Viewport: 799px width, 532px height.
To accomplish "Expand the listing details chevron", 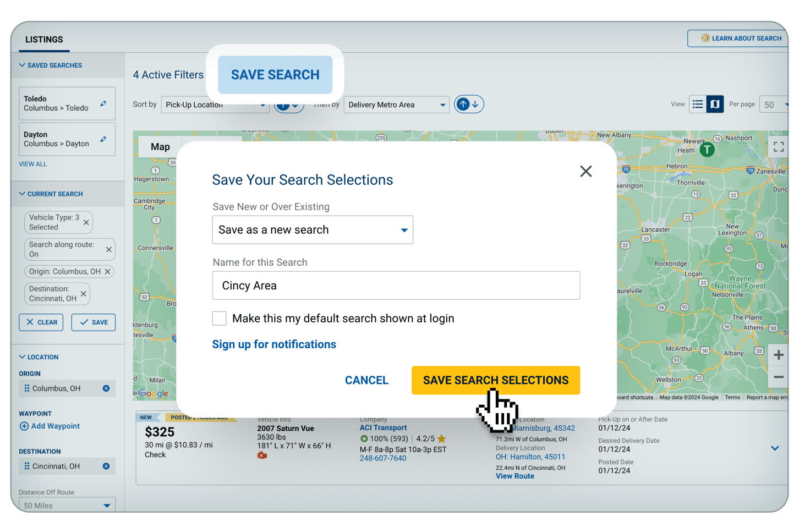I will point(775,448).
